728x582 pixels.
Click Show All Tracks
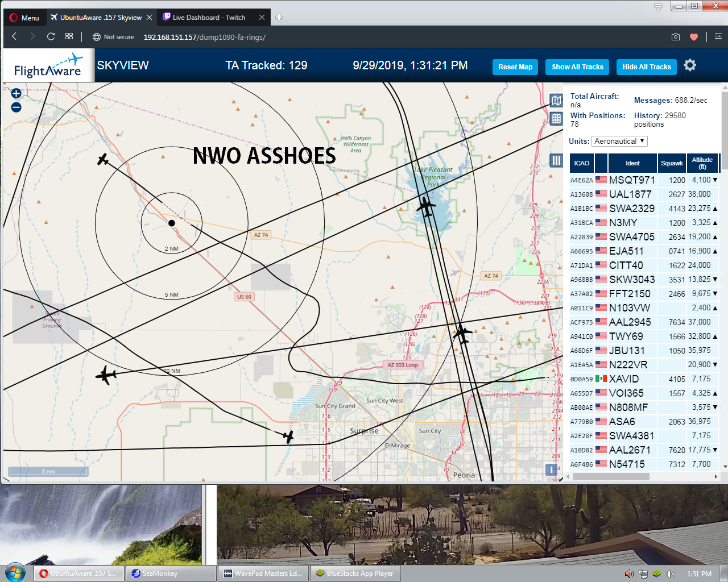(577, 67)
